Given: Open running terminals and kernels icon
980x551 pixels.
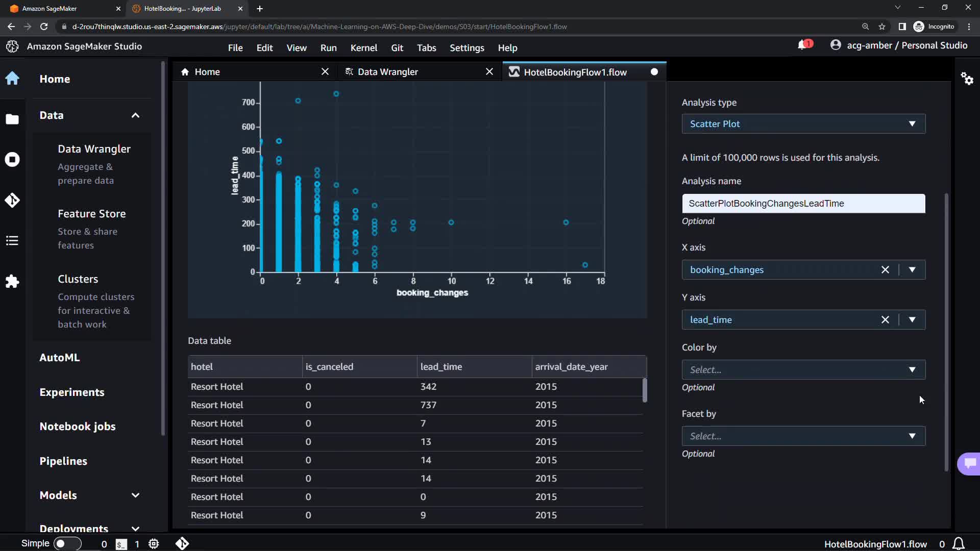Looking at the screenshot, I should pos(12,160).
